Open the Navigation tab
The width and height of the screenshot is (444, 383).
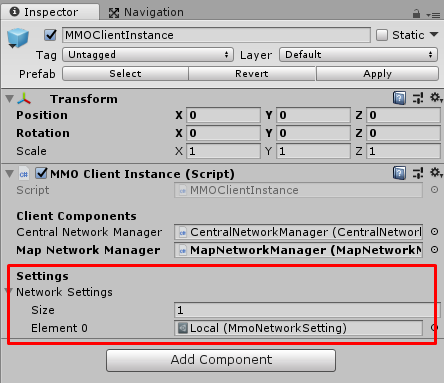click(146, 12)
